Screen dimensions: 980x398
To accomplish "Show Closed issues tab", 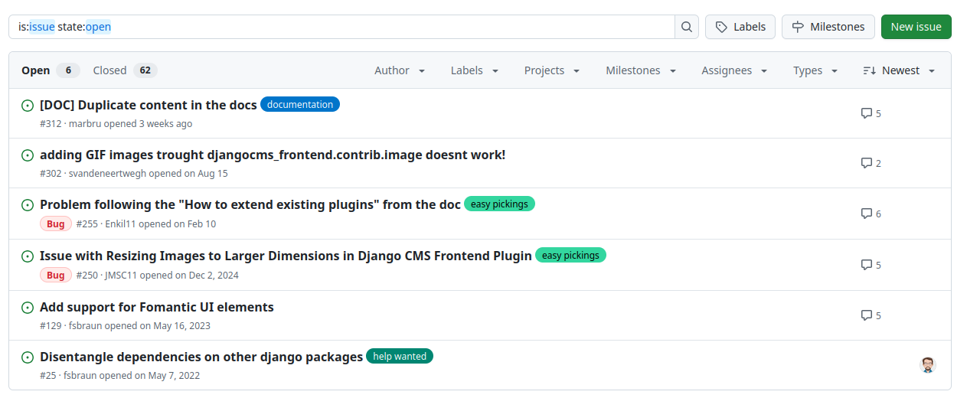I will click(x=125, y=70).
